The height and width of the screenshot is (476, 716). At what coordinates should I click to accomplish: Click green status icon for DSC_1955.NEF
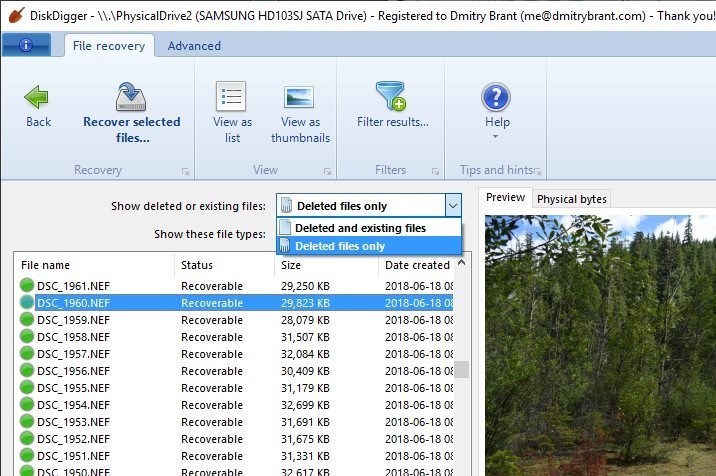pyautogui.click(x=27, y=387)
